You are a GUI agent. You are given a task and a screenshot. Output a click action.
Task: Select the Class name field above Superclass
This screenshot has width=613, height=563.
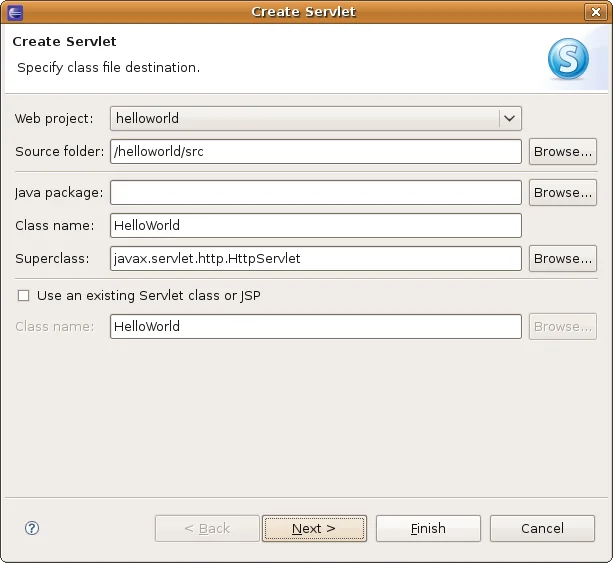315,225
